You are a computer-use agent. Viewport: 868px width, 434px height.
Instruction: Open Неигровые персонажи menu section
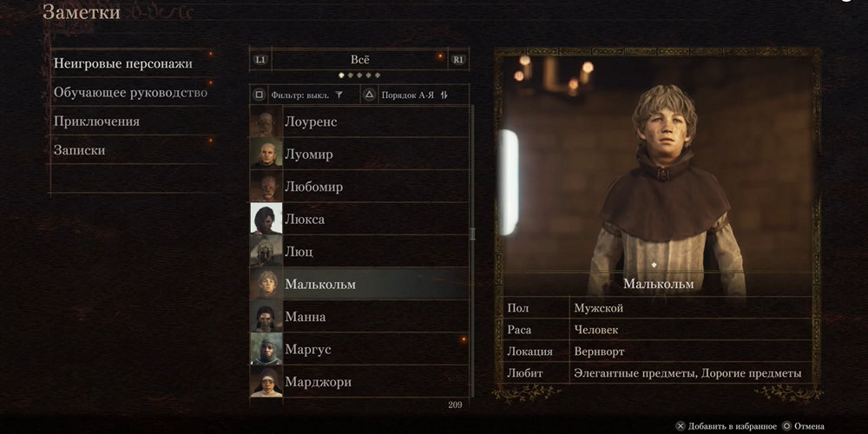coord(123,63)
